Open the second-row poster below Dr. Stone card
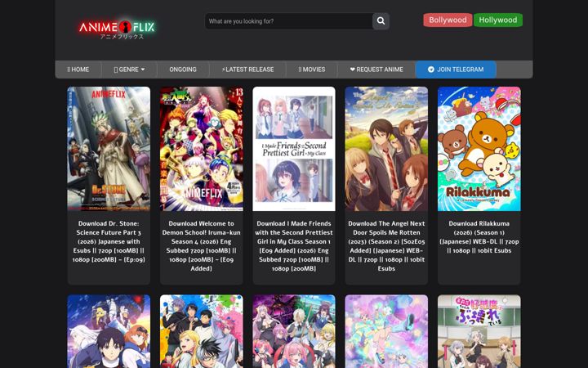This screenshot has height=368, width=588. tap(109, 331)
